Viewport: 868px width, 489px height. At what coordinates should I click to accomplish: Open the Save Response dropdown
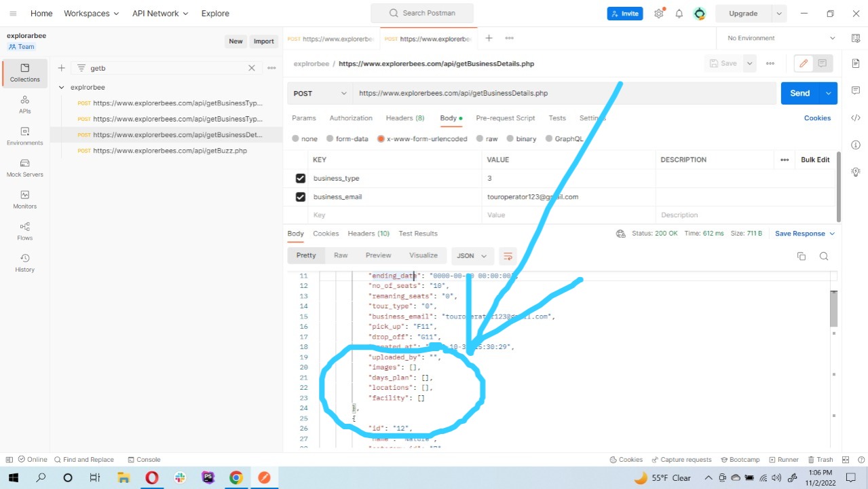805,234
